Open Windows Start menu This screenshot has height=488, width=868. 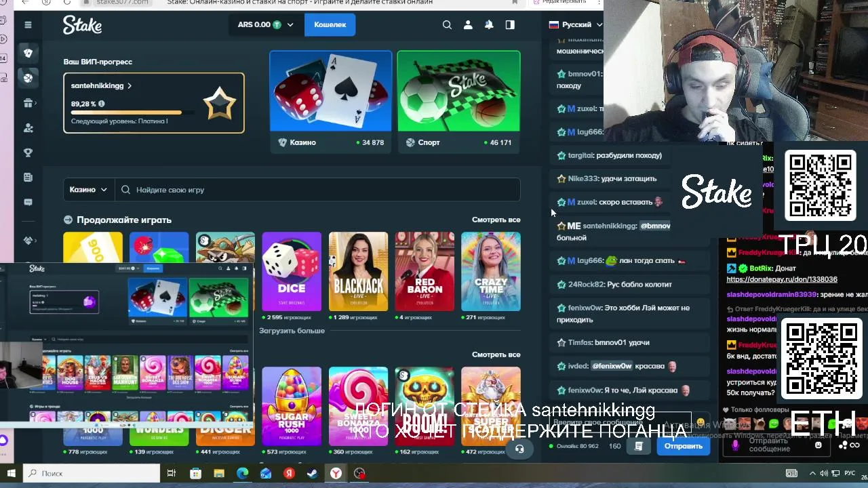pos(11,473)
